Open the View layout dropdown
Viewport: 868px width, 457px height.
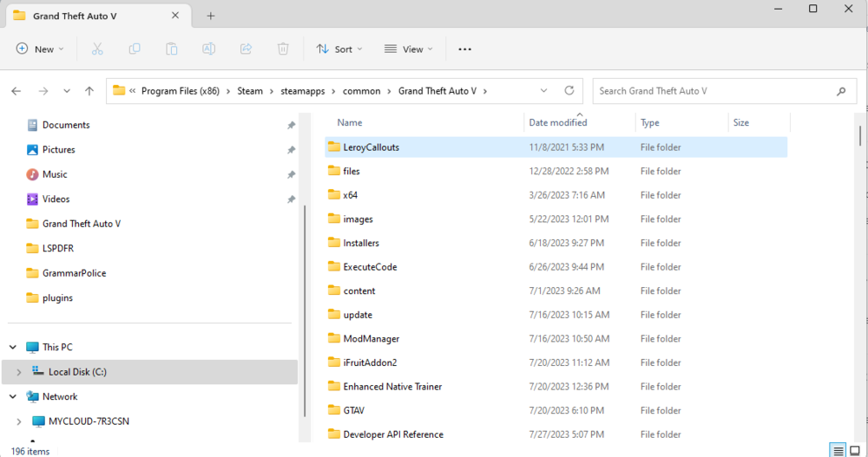tap(409, 49)
